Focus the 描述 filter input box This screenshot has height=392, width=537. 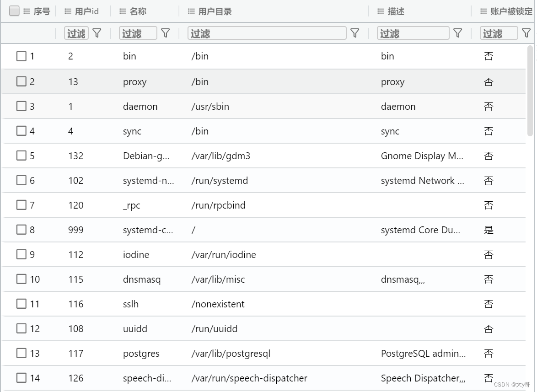413,33
